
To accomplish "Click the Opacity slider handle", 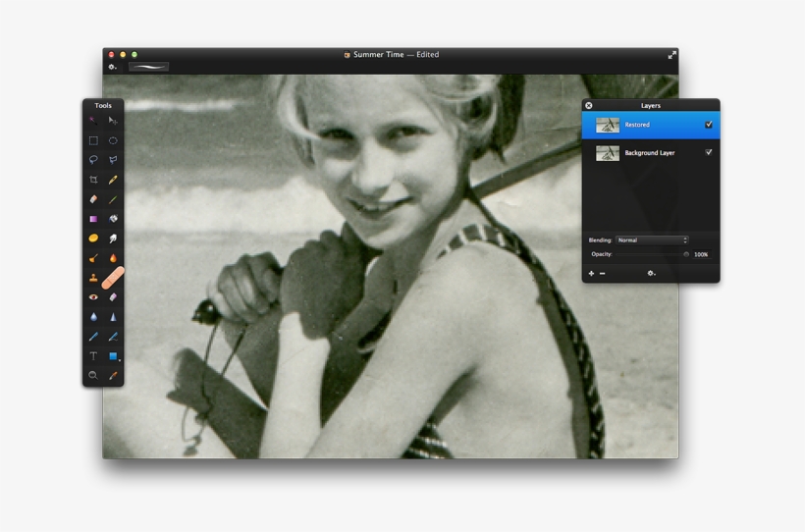I will tap(686, 254).
